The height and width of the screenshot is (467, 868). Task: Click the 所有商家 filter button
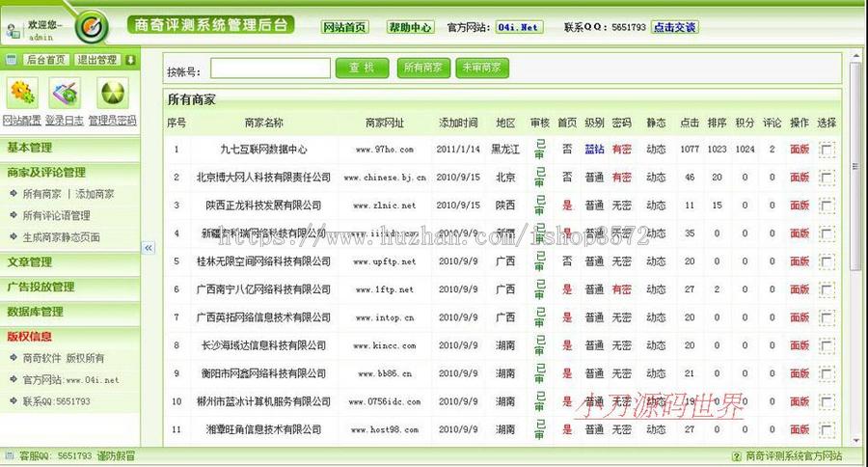pos(423,68)
